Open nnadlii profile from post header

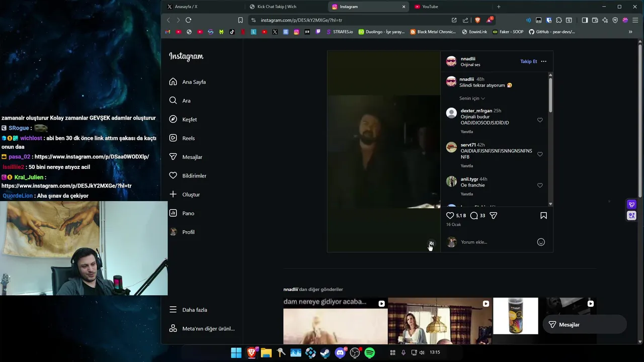click(468, 59)
